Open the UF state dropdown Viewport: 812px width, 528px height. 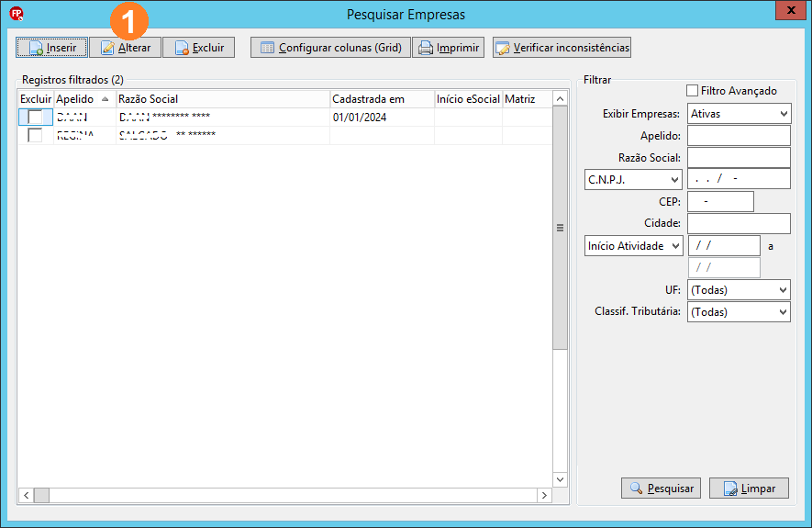pyautogui.click(x=739, y=290)
